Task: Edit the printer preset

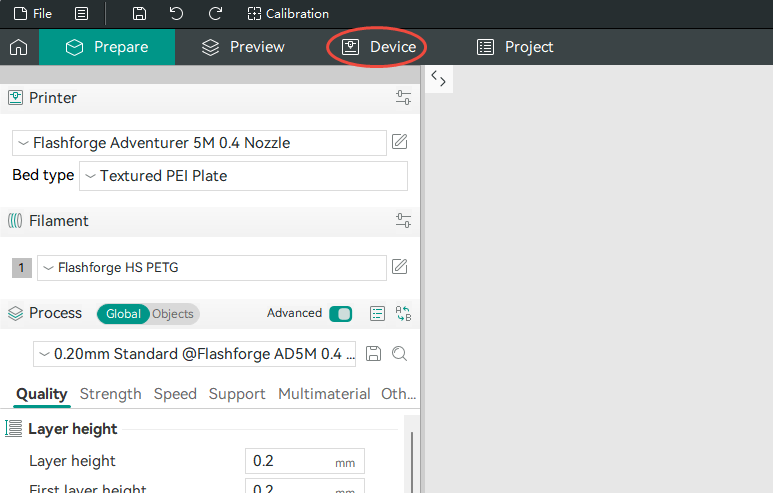Action: 399,142
